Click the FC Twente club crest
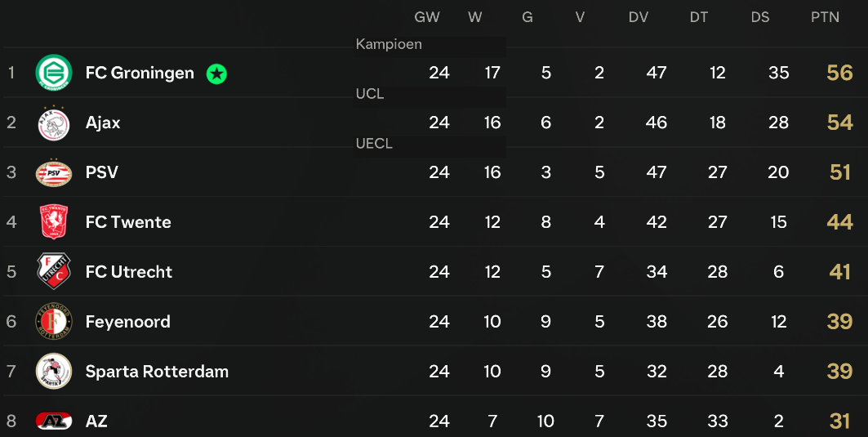 coord(54,221)
